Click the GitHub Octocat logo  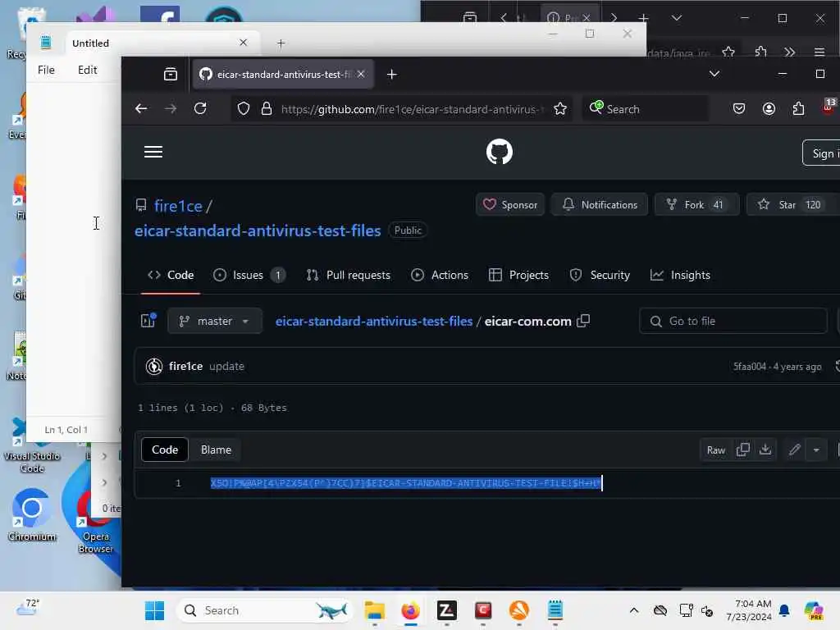[500, 152]
